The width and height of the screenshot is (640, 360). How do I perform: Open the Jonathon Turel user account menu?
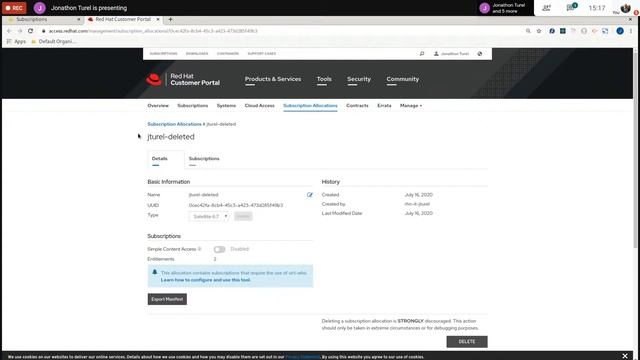(x=451, y=54)
